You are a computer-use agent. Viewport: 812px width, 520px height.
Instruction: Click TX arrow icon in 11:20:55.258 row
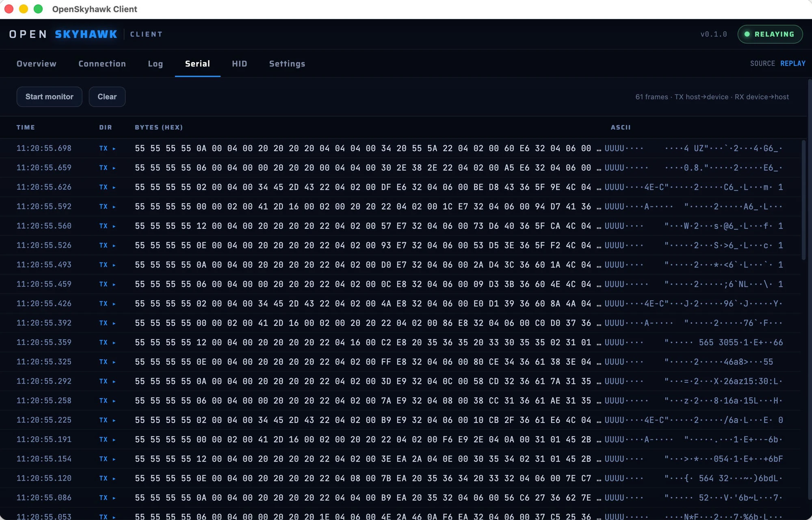tap(114, 401)
